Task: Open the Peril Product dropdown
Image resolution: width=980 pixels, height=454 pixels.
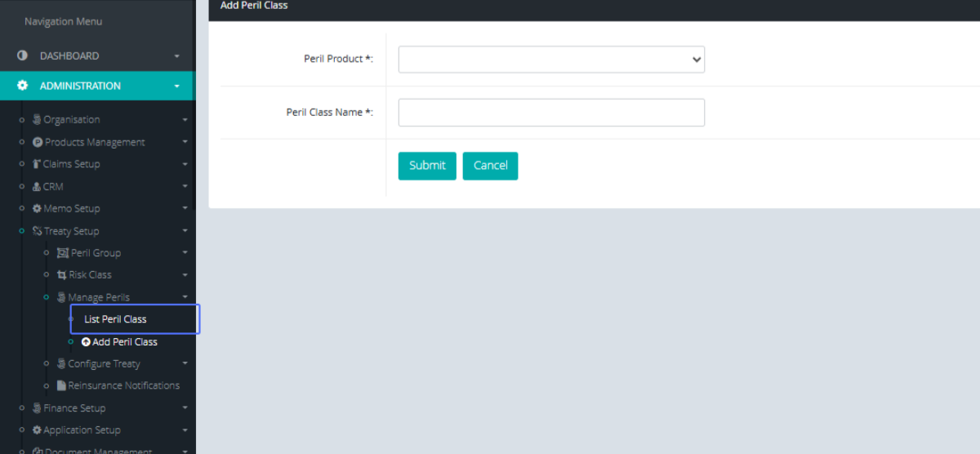Action: click(x=551, y=60)
